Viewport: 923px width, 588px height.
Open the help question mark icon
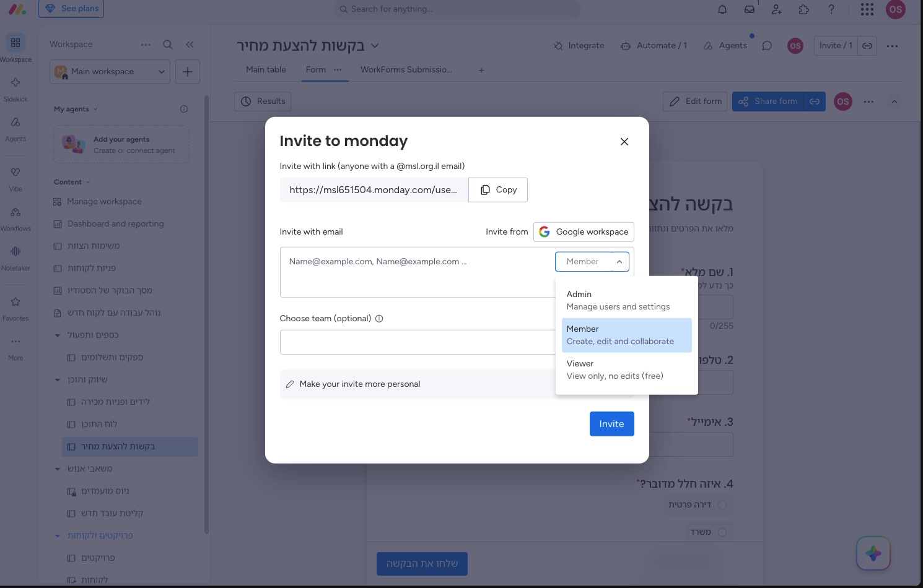click(x=831, y=9)
